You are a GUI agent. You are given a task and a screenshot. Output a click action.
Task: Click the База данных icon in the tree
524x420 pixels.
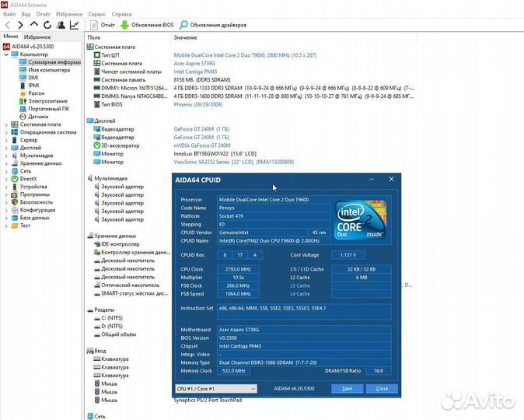[15, 218]
